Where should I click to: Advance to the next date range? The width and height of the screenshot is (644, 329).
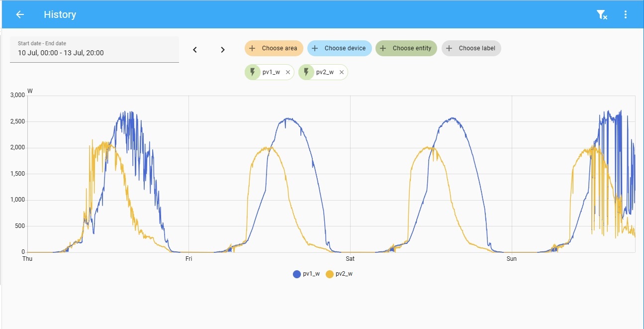[223, 50]
